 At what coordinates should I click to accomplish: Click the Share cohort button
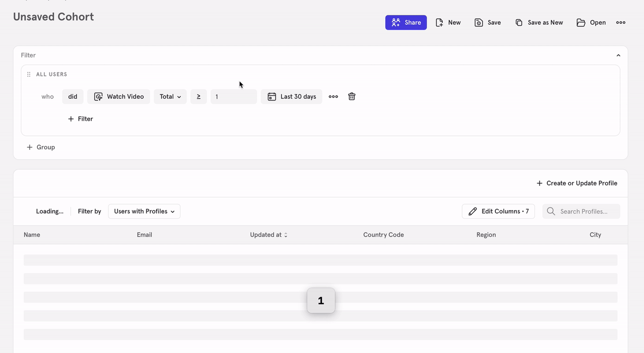point(406,23)
